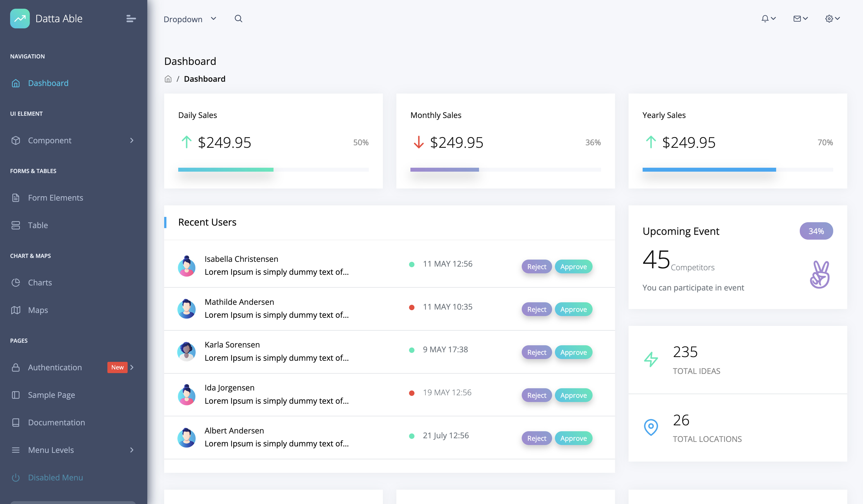Select the Charts icon in sidebar
Viewport: 863px width, 504px height.
pos(16,282)
